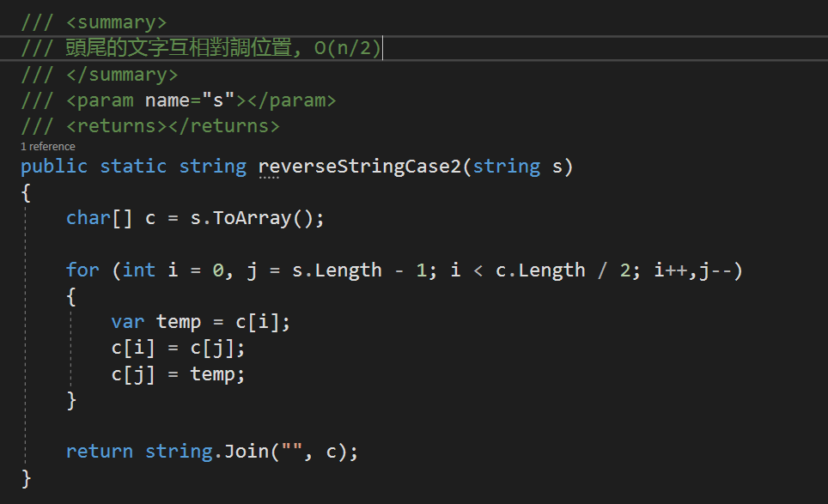Click the '(string s)' parameter declaration
Image resolution: width=828 pixels, height=504 pixels.
point(517,167)
